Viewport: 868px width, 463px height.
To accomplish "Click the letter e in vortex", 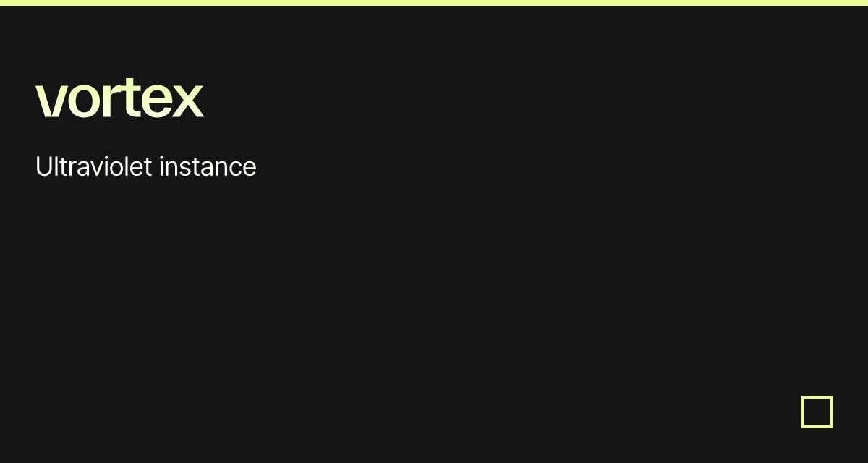I will [156, 101].
